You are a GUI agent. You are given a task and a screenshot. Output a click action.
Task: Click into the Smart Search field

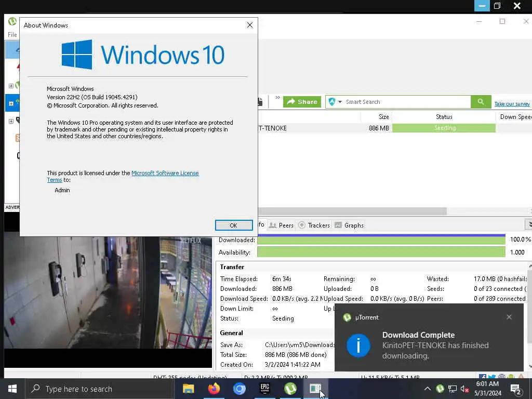coord(407,102)
